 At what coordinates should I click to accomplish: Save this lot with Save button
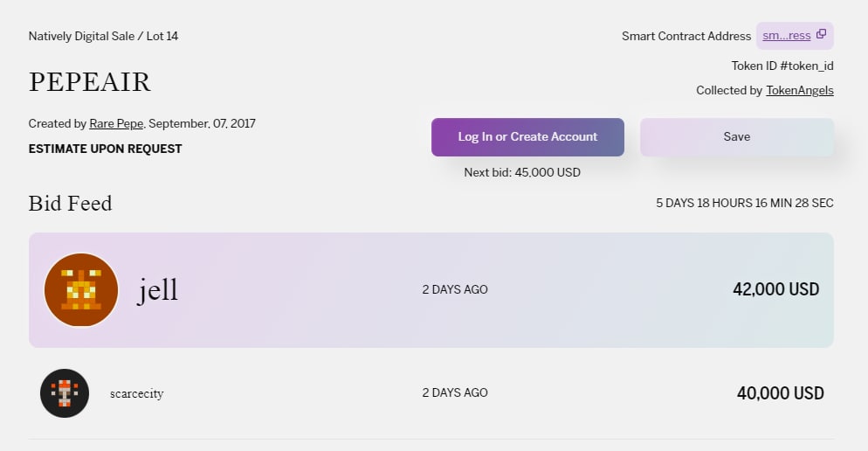tap(737, 137)
